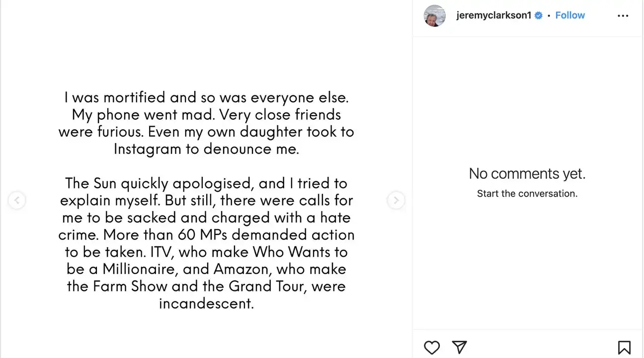Click the word "incandescent." in the post
644x358 pixels.
tap(206, 303)
